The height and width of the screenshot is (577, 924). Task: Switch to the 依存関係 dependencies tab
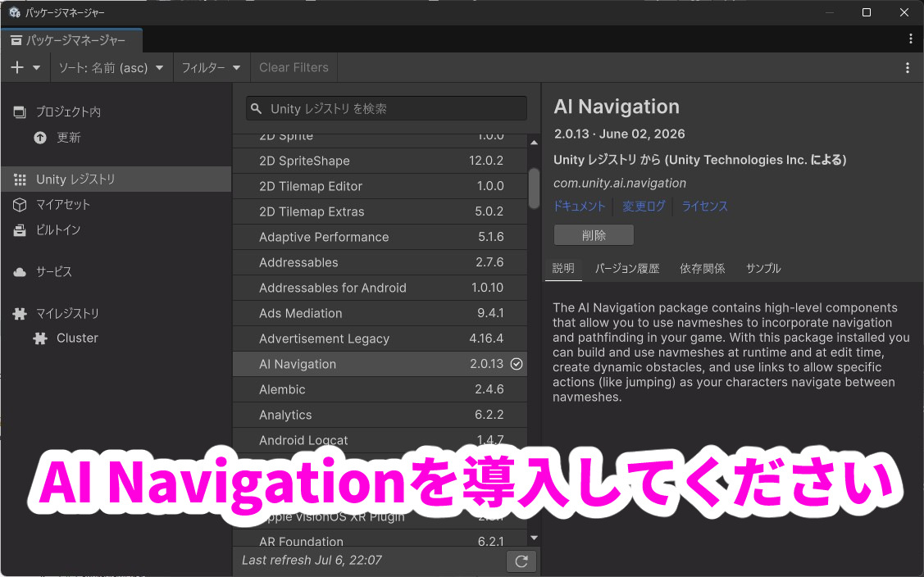point(702,269)
